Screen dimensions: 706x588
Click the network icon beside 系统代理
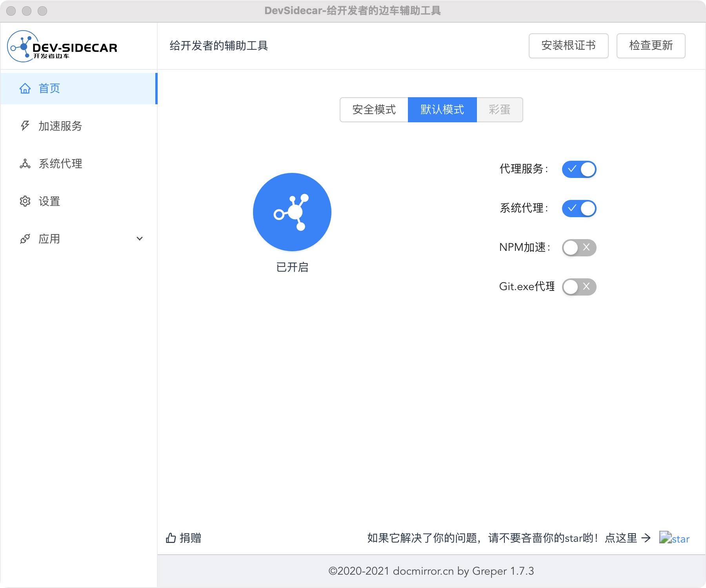point(25,163)
